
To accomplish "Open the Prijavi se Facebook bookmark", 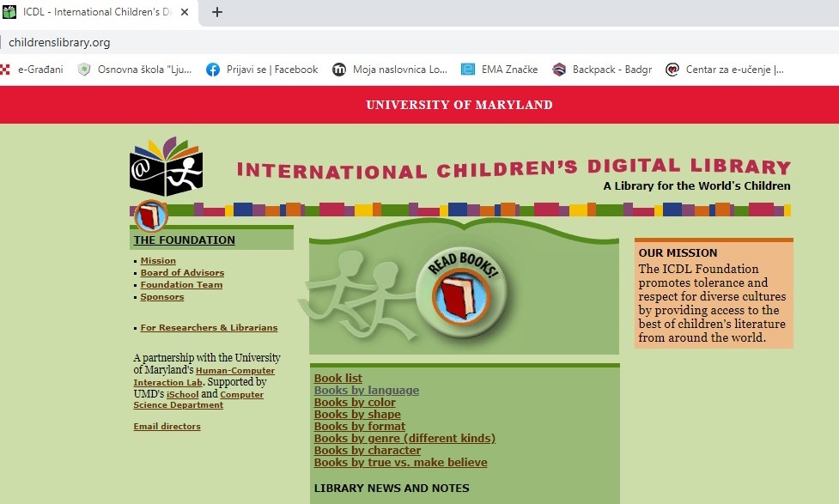I will click(x=262, y=70).
